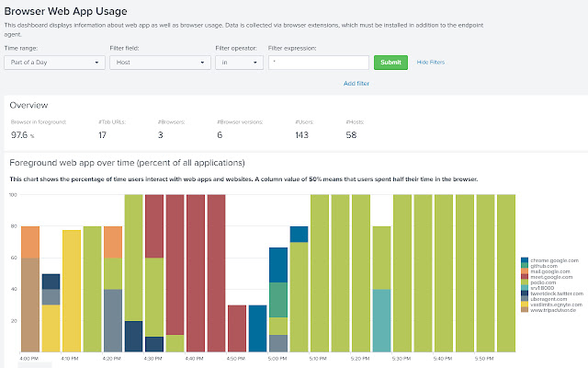The height and width of the screenshot is (368, 588).
Task: Open the #Users value 143
Action: click(x=301, y=135)
